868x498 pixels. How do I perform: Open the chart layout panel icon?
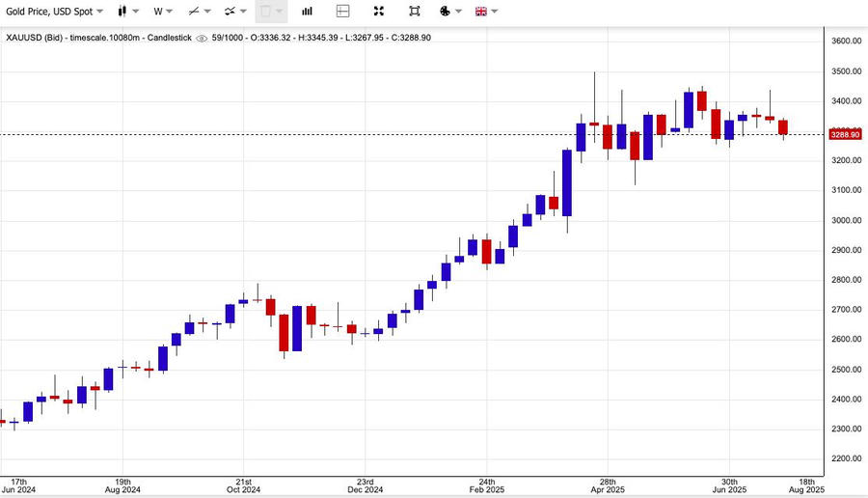pyautogui.click(x=343, y=12)
